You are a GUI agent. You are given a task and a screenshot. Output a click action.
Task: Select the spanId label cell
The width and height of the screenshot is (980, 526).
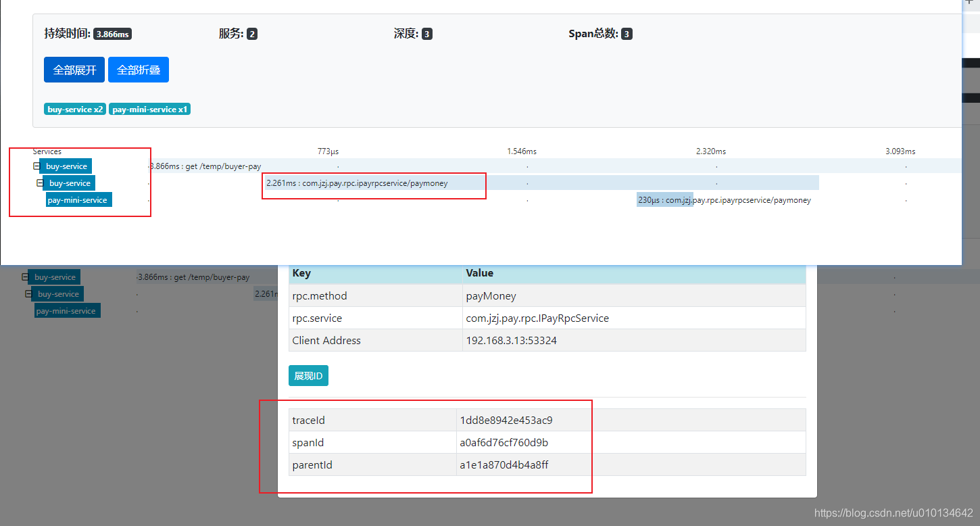[372, 442]
